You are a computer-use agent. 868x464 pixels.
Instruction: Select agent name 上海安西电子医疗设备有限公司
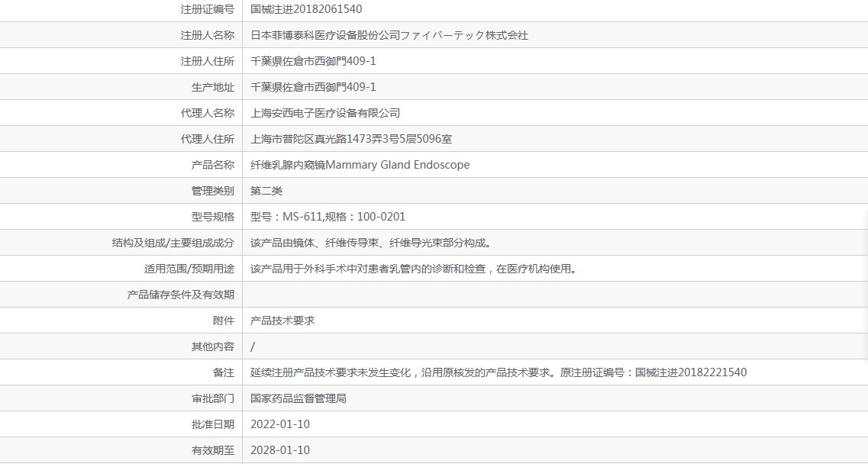(x=325, y=113)
